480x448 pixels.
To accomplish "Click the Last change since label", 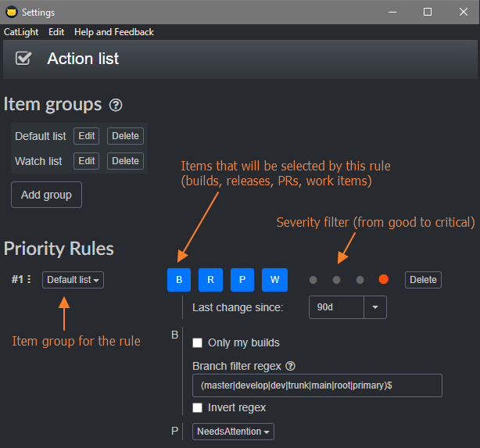I will pyautogui.click(x=238, y=307).
